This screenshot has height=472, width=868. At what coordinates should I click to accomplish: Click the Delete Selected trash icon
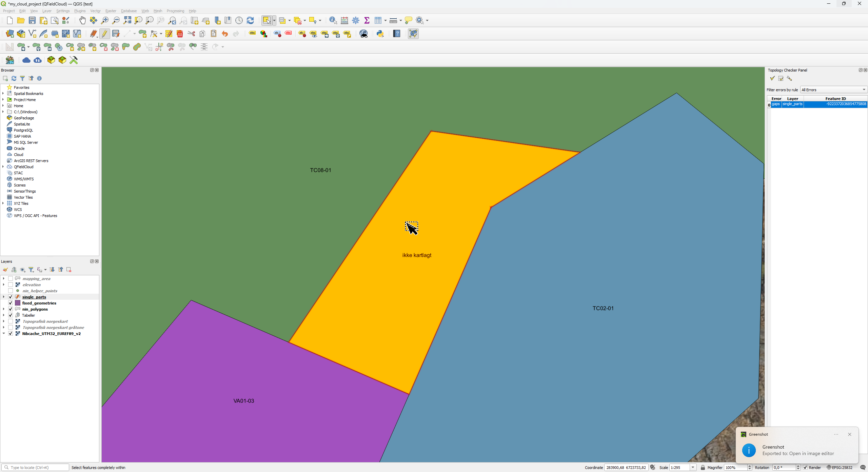coord(180,34)
